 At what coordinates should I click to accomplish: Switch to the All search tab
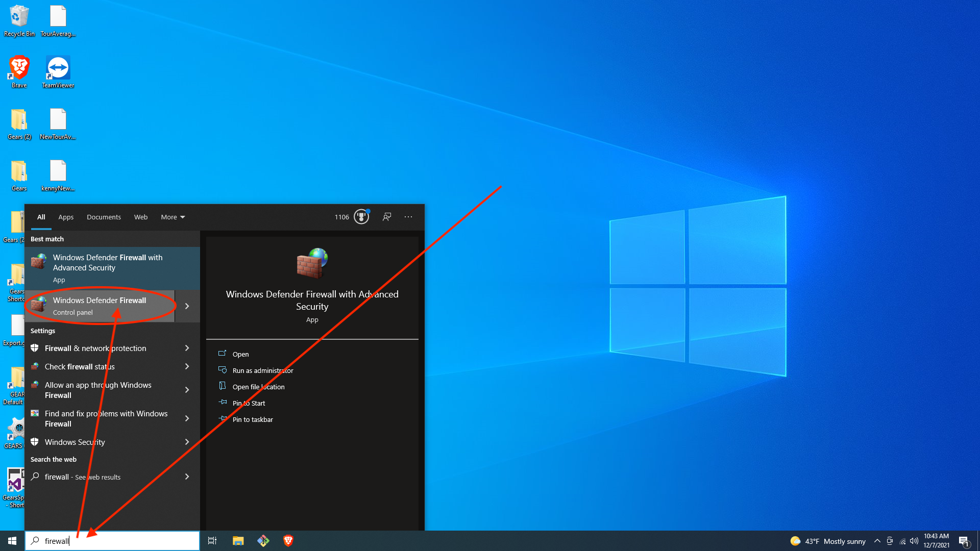click(41, 217)
